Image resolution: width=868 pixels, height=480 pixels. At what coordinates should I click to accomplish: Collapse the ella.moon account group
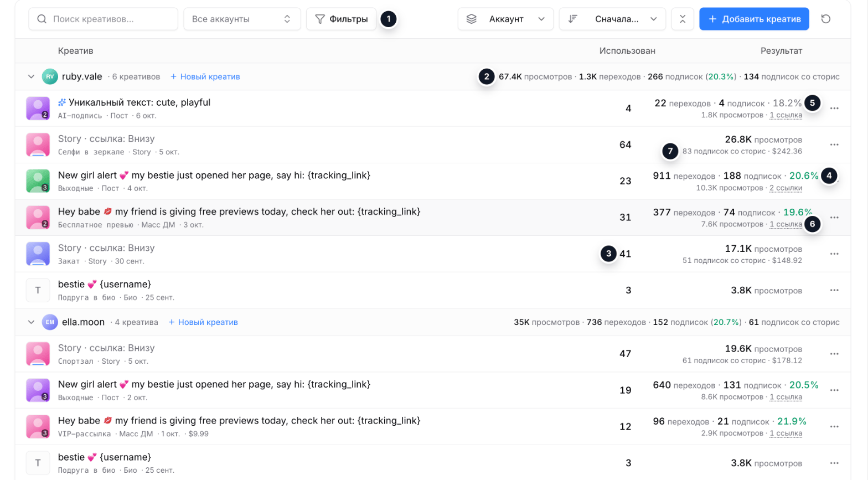pyautogui.click(x=31, y=322)
